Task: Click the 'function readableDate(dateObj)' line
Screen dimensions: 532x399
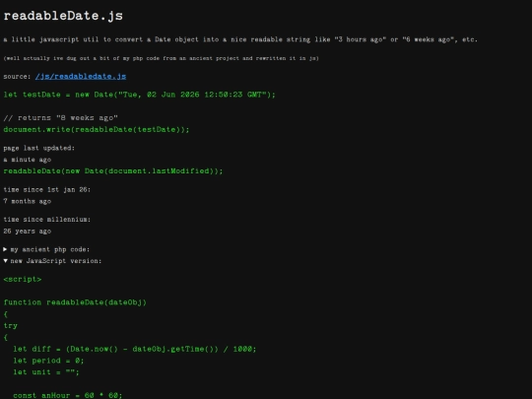Action: [x=75, y=302]
